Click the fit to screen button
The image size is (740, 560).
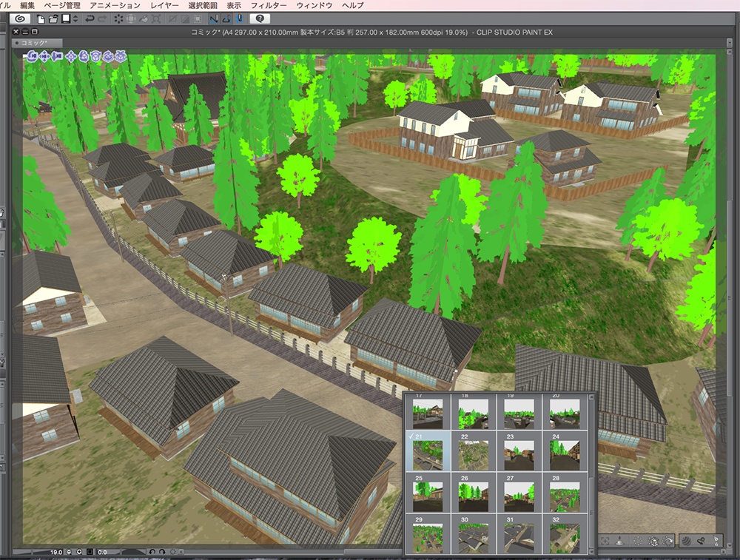click(x=90, y=552)
